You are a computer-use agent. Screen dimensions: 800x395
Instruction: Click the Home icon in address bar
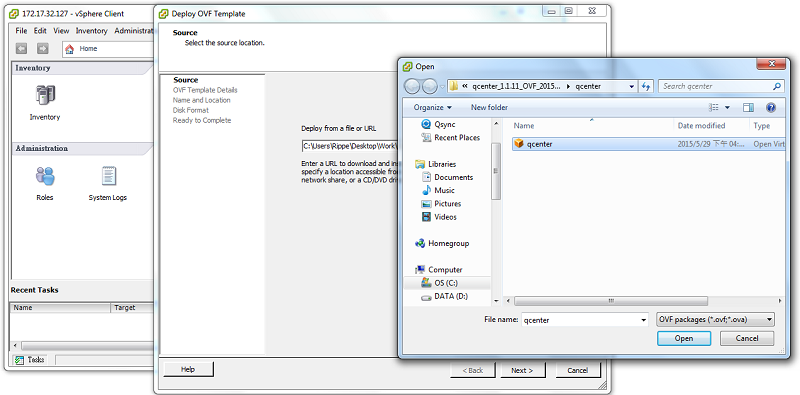click(70, 49)
